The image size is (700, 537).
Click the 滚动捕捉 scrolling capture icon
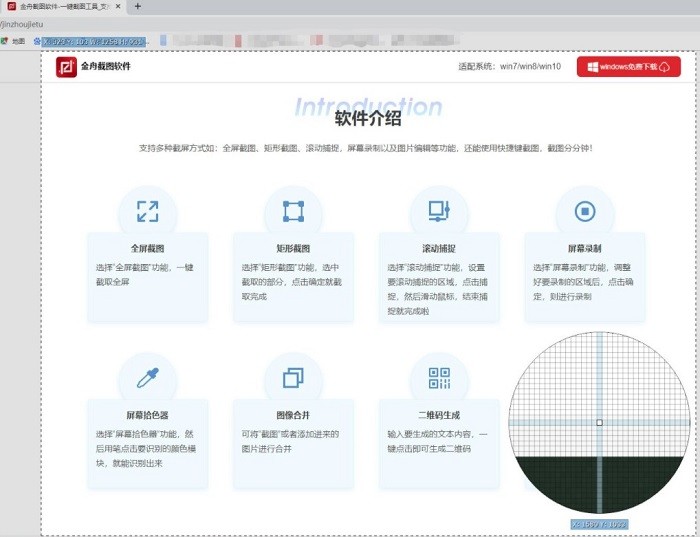(x=439, y=211)
